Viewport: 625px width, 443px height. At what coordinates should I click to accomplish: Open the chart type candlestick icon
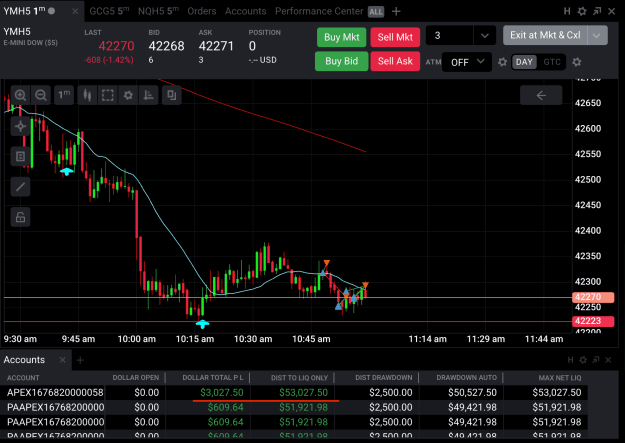[87, 95]
